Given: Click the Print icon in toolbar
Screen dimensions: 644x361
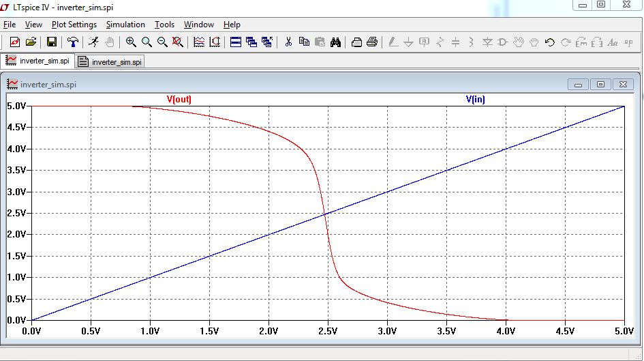Looking at the screenshot, I should coord(372,42).
